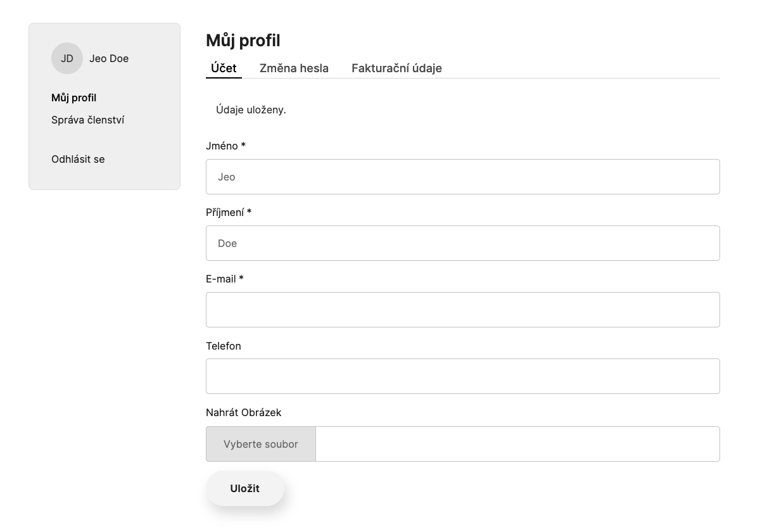Save the profile with Uložit
The height and width of the screenshot is (532, 760).
(245, 488)
